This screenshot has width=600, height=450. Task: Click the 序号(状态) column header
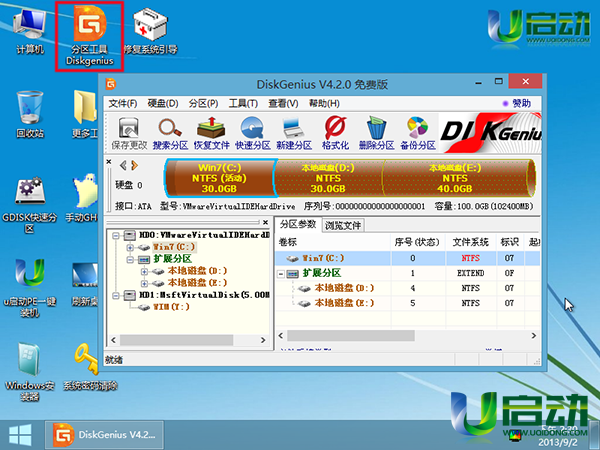[x=418, y=242]
